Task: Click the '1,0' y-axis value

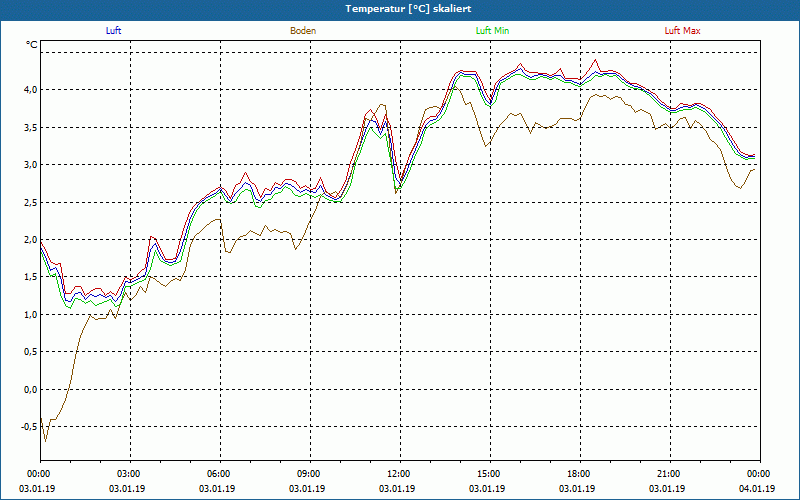Action: (31, 314)
